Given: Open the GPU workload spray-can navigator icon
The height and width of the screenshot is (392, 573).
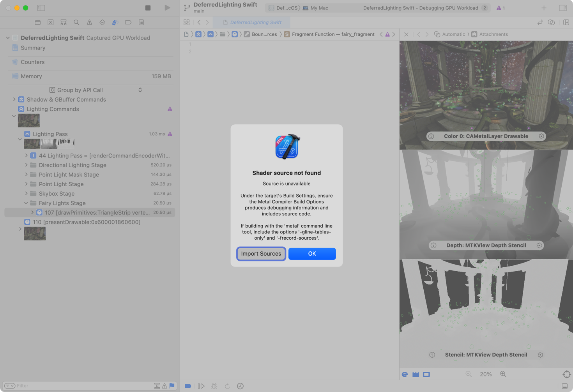Looking at the screenshot, I should pyautogui.click(x=115, y=22).
